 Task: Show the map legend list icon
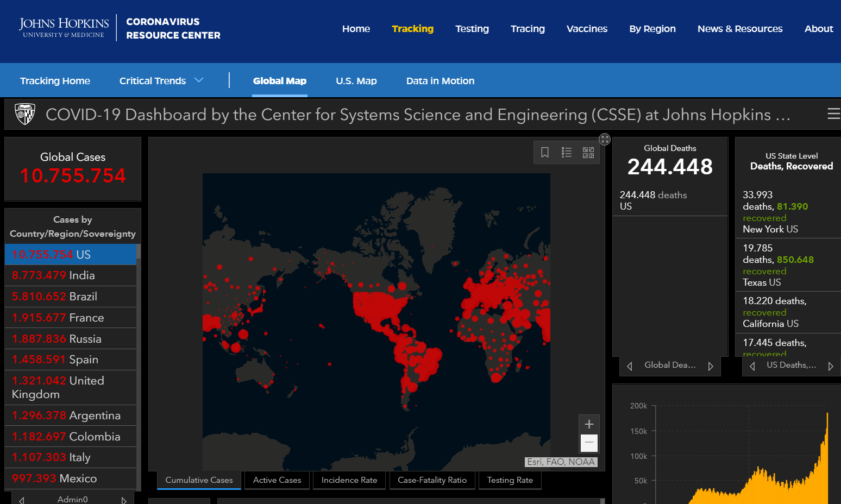pyautogui.click(x=567, y=153)
